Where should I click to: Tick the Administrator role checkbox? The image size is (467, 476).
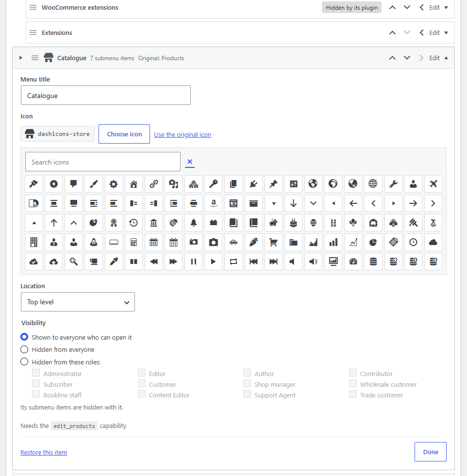36,373
